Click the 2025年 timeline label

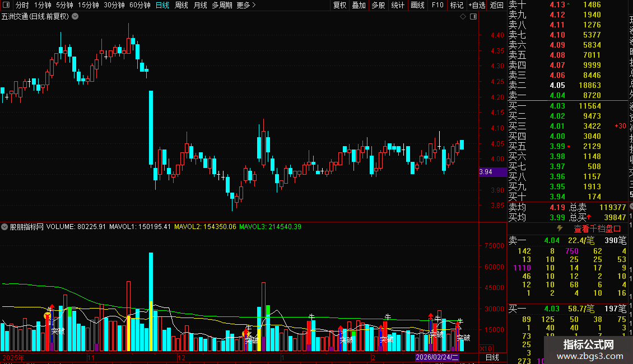(x=13, y=357)
